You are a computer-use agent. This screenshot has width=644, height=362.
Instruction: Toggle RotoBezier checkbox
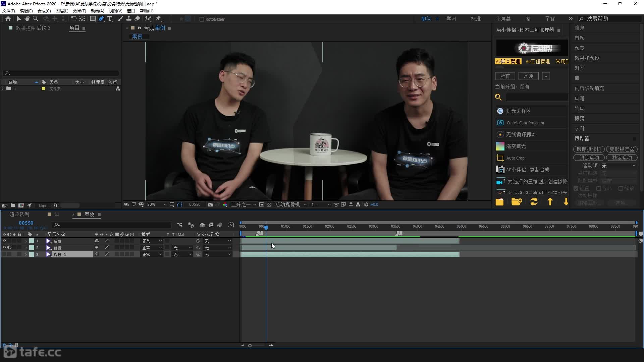pyautogui.click(x=202, y=19)
